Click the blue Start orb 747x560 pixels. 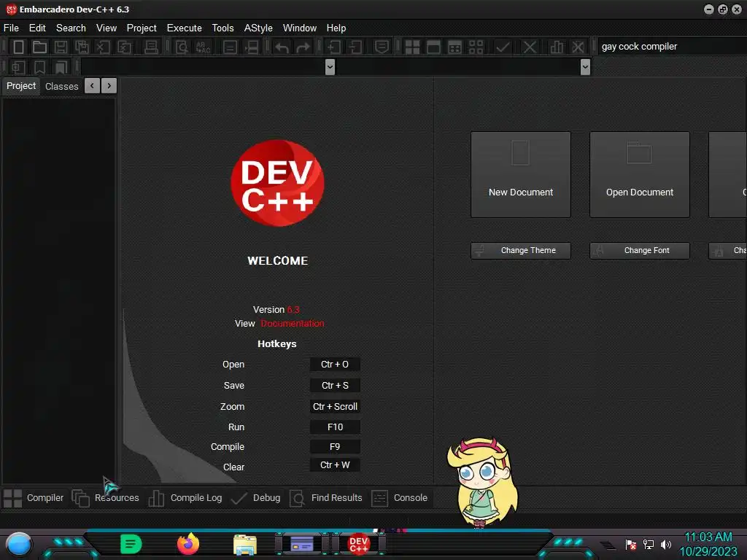tap(19, 545)
